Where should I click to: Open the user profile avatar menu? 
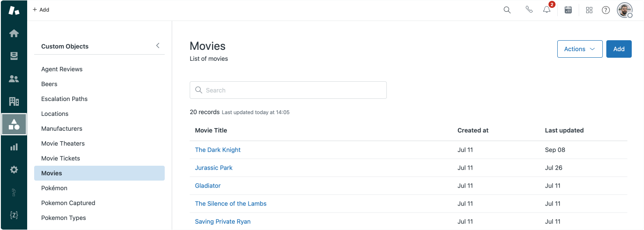624,10
